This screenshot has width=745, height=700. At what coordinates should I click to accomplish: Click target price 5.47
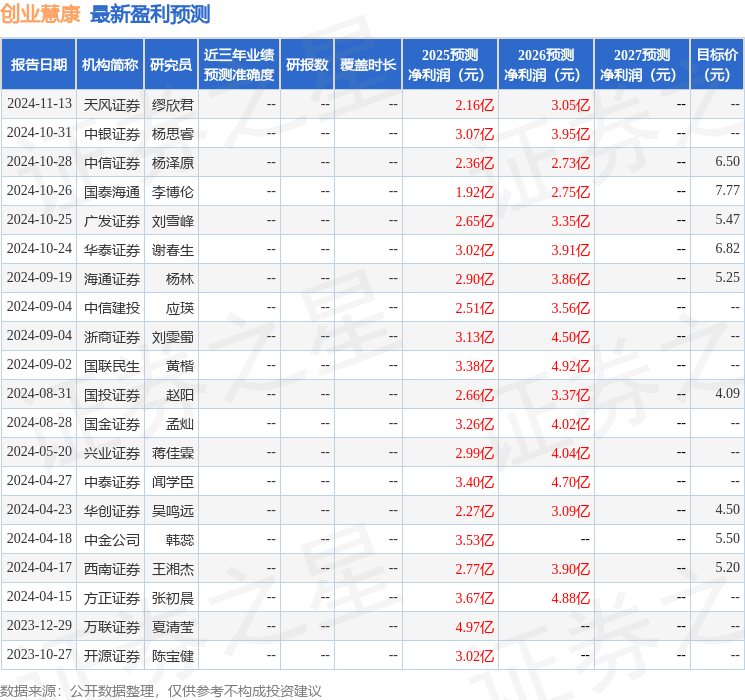(727, 220)
